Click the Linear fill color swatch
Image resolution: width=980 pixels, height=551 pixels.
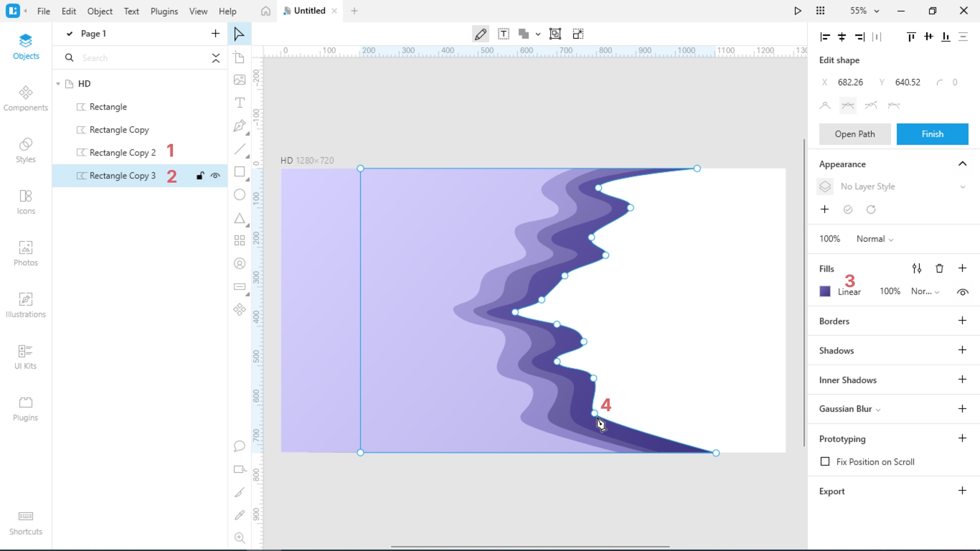pos(825,291)
